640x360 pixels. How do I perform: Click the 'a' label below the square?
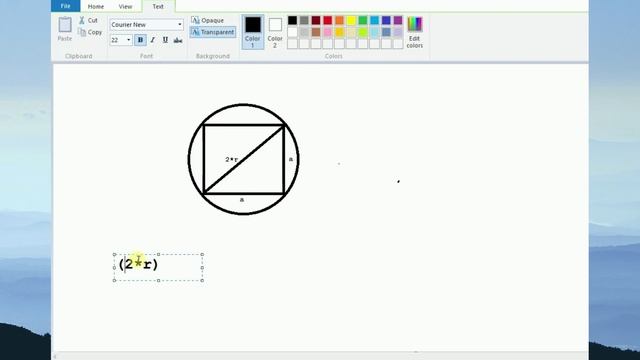[242, 200]
